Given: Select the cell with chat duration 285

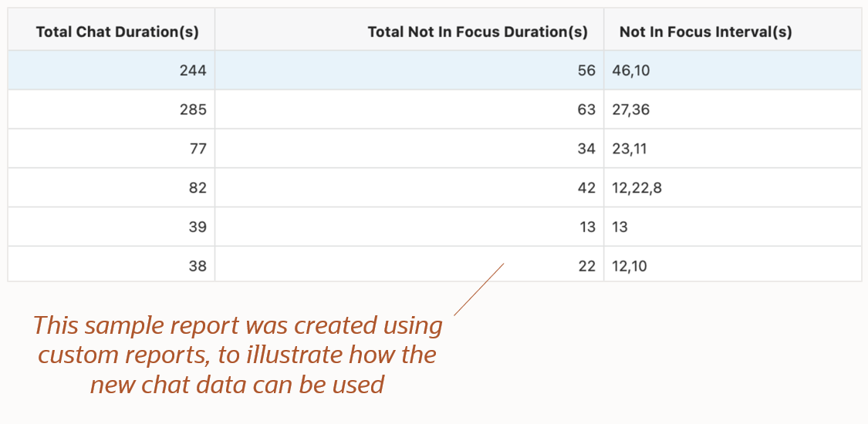Looking at the screenshot, I should coord(193,109).
